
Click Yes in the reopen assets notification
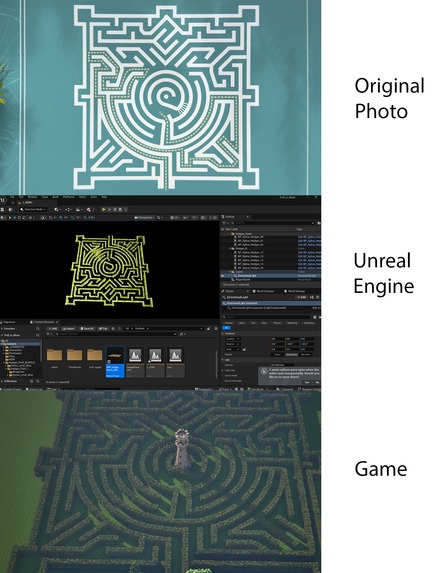pos(307,382)
